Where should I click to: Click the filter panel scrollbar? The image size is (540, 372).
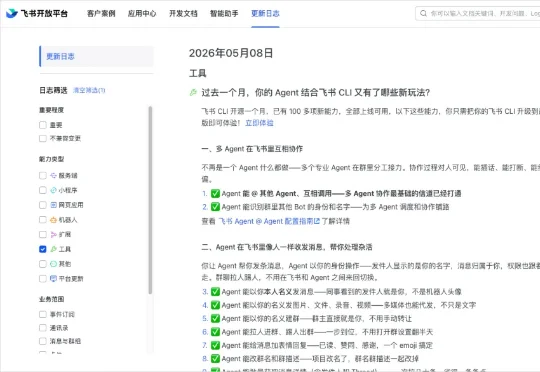150,200
